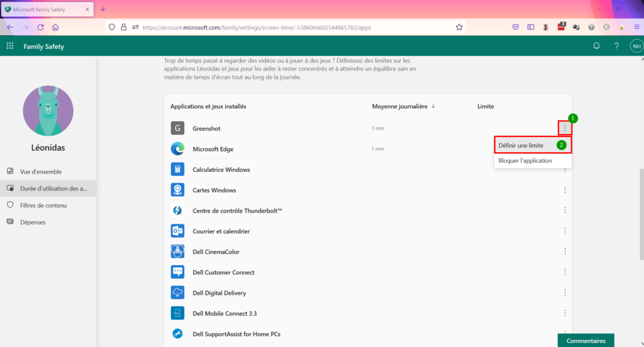Open the NH account avatar
The height and width of the screenshot is (347, 644).
tap(636, 46)
